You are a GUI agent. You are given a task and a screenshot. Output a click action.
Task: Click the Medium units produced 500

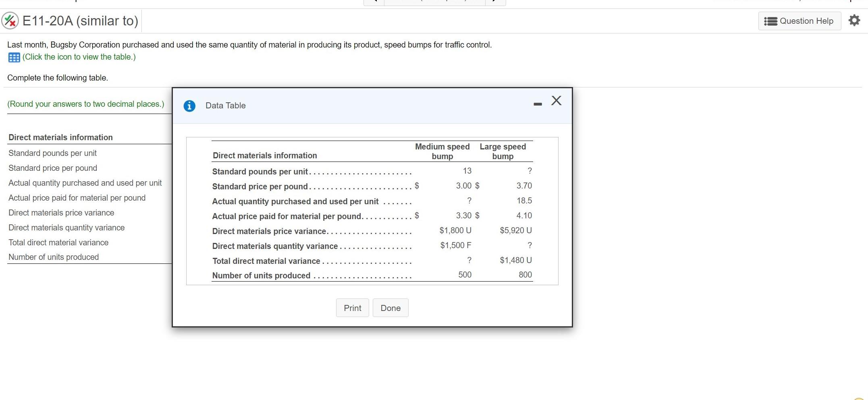[465, 275]
